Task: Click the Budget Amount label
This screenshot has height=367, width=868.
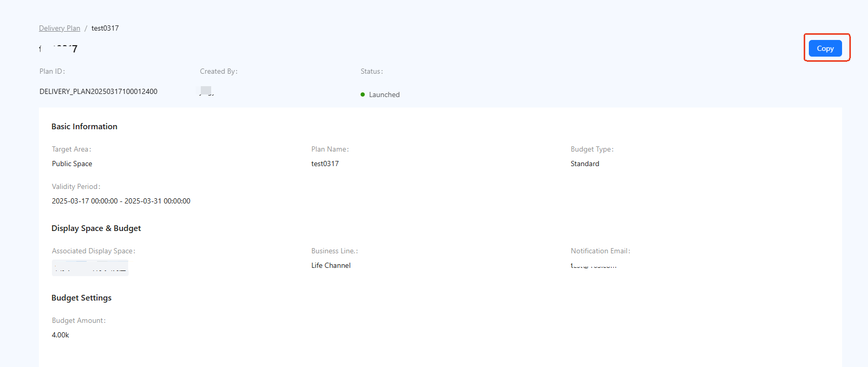Action: coord(79,320)
